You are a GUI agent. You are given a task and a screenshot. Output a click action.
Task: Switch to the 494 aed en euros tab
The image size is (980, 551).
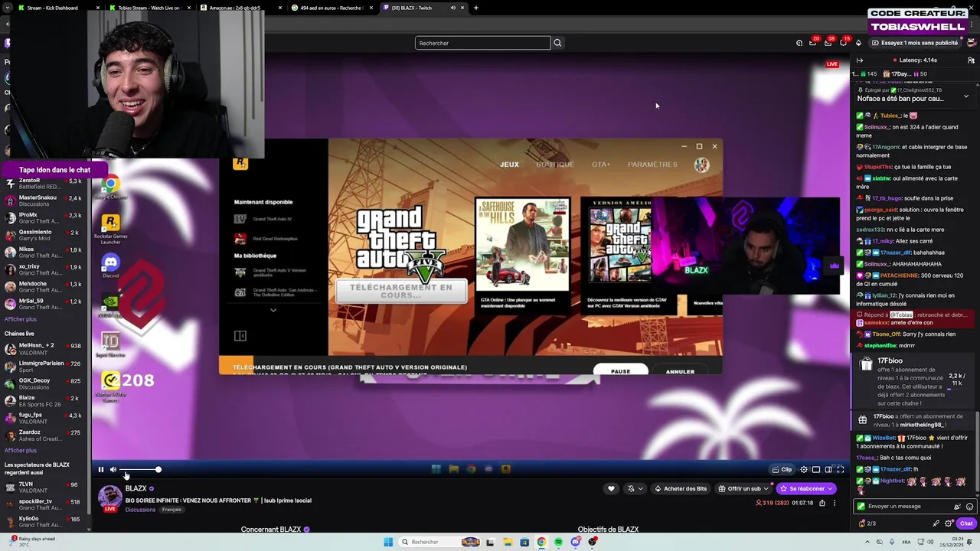332,8
